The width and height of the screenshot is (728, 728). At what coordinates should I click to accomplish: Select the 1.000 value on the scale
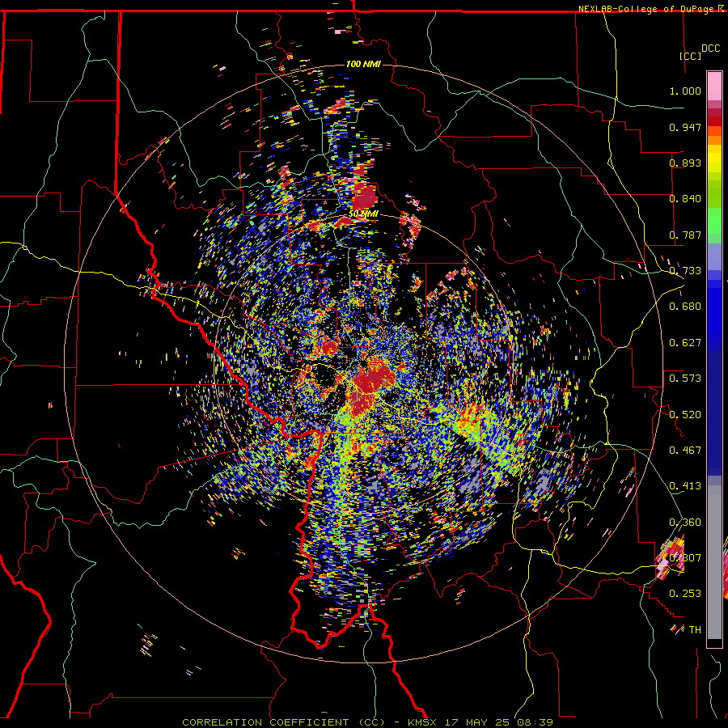(x=685, y=91)
